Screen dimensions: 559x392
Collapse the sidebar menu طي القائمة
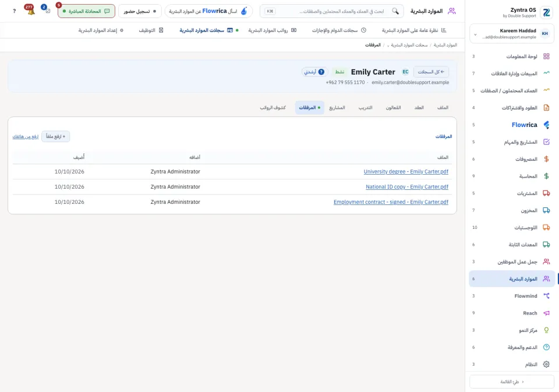(x=512, y=382)
